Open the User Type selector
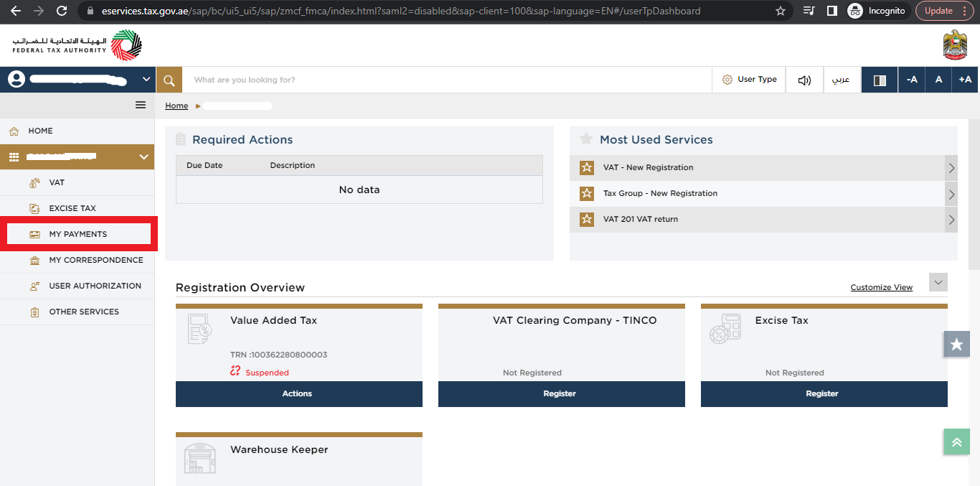This screenshot has height=486, width=980. tap(749, 80)
